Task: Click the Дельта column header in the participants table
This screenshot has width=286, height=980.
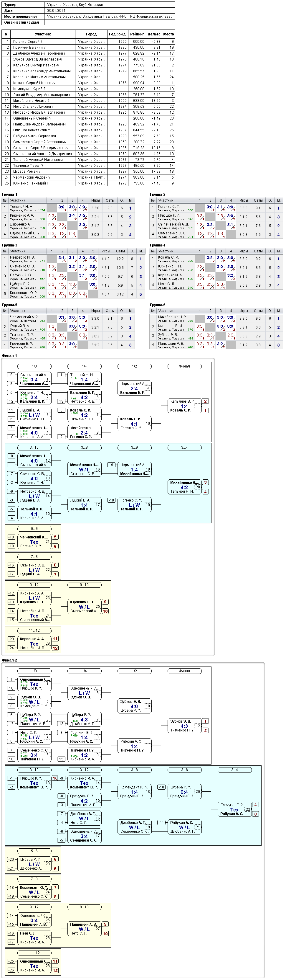Action: 154,34
